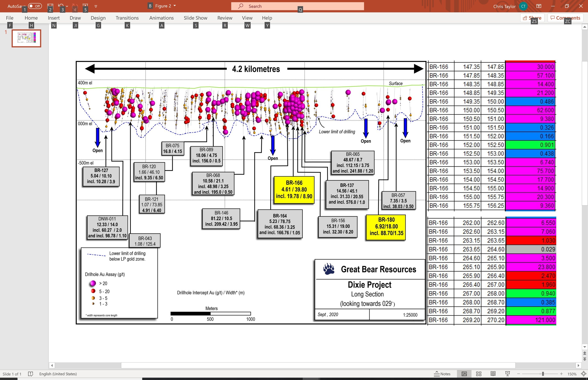This screenshot has width=588, height=380.
Task: Click the BR-065 label box
Action: [353, 163]
